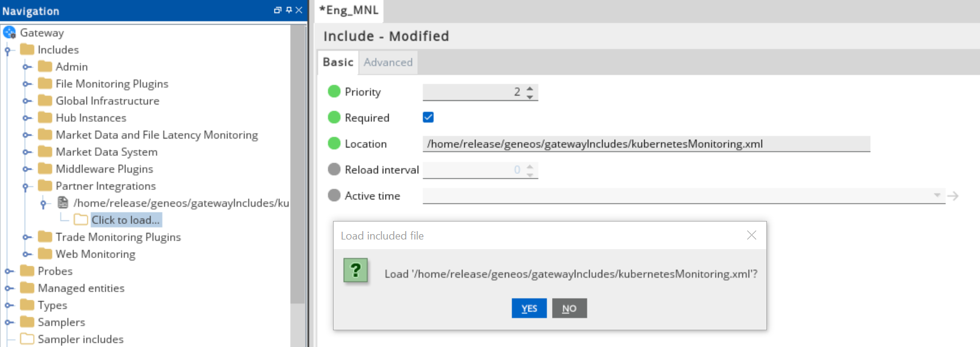Decline loading file with NO button
The width and height of the screenshot is (980, 347).
click(x=569, y=308)
